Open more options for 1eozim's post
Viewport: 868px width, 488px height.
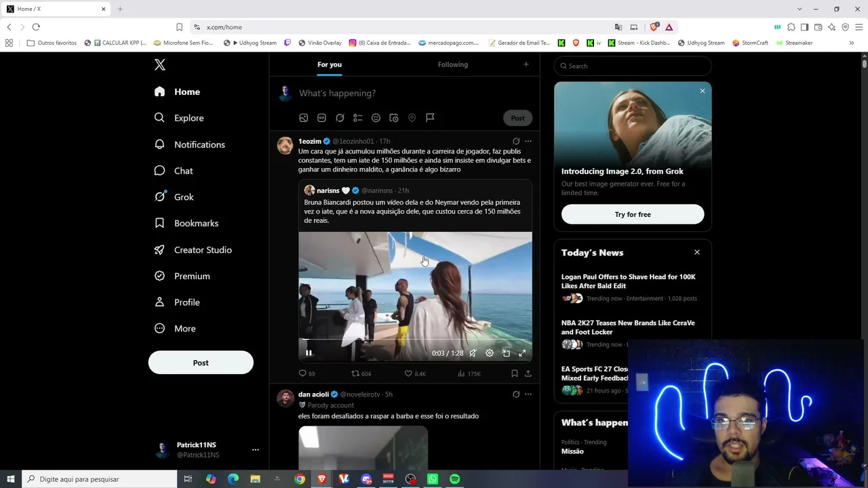pyautogui.click(x=528, y=142)
